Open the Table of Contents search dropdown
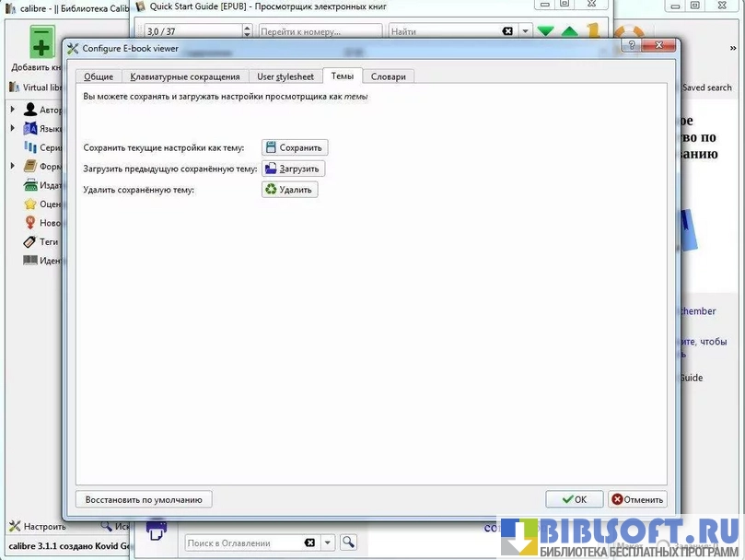 point(328,542)
